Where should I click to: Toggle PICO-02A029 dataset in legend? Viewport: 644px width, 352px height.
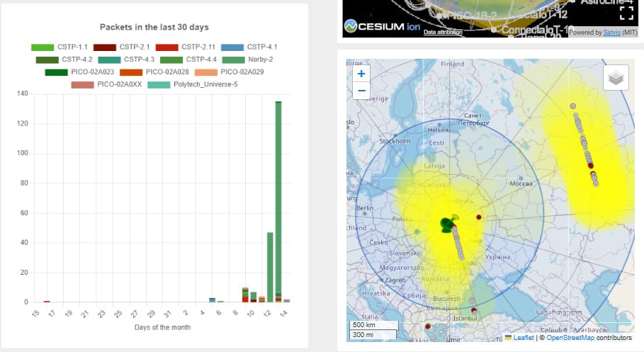[229, 72]
